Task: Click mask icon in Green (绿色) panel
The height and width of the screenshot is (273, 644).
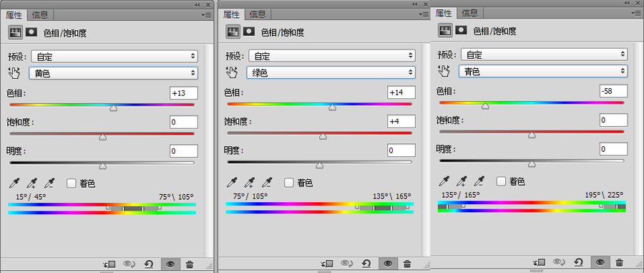Action: tap(249, 32)
